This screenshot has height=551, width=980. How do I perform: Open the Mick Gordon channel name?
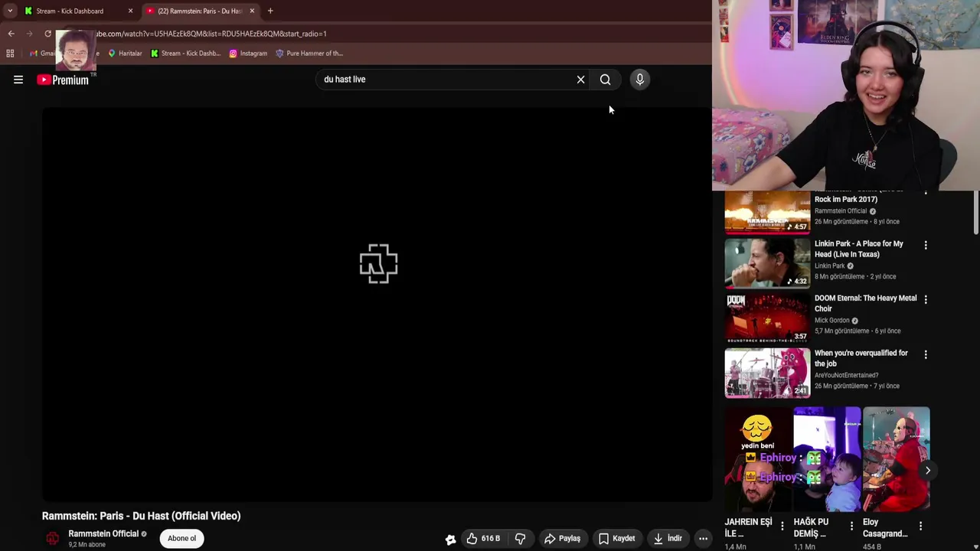point(831,321)
